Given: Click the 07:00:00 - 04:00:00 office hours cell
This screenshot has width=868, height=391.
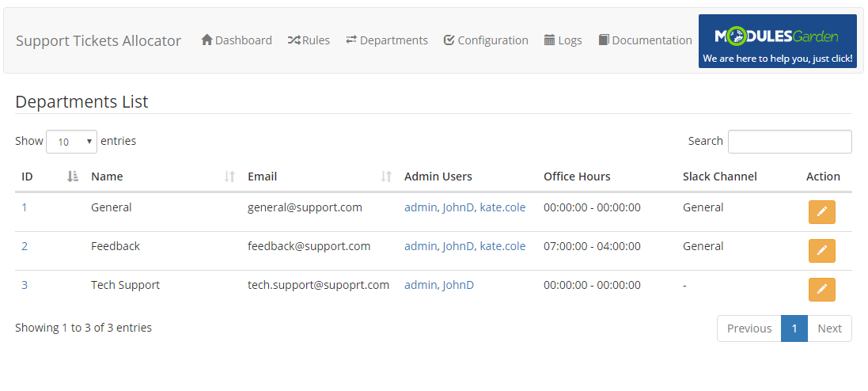Looking at the screenshot, I should click(593, 246).
